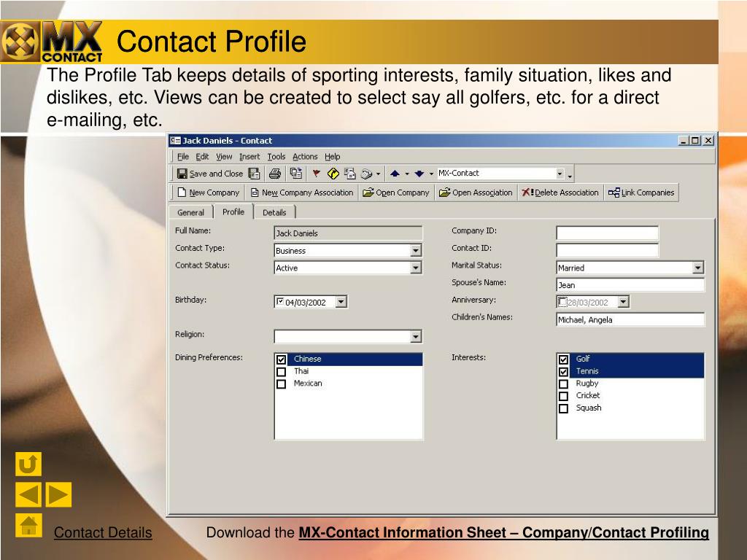Check Rugby interest checkbox
747x560 pixels.
(x=564, y=384)
